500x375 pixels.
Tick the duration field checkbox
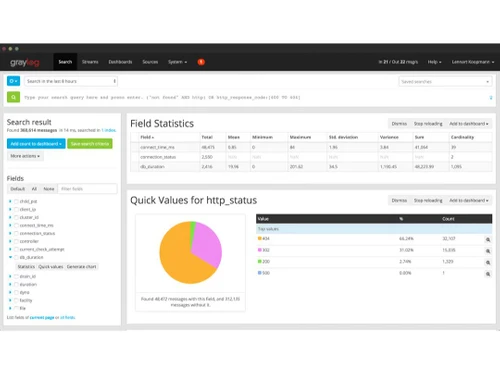tap(16, 284)
